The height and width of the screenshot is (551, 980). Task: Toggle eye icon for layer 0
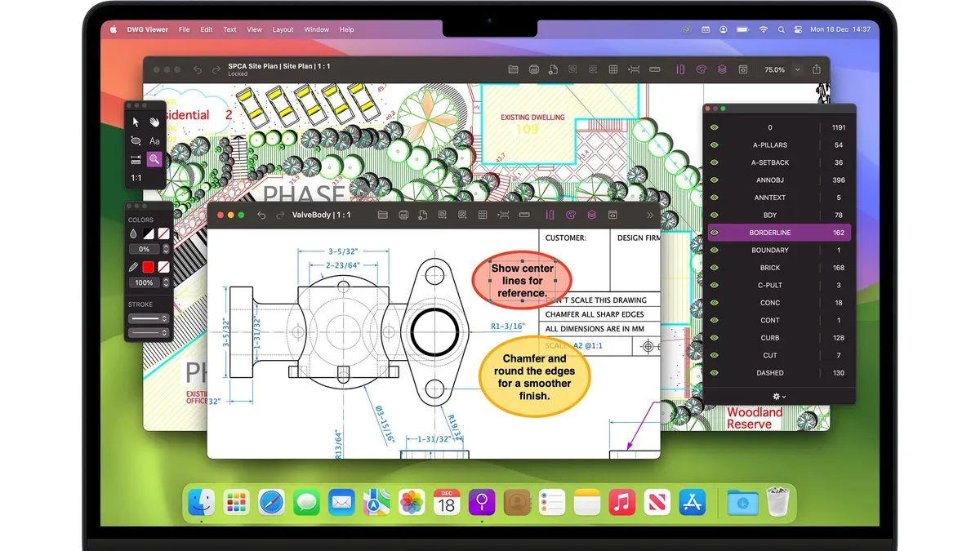[715, 127]
